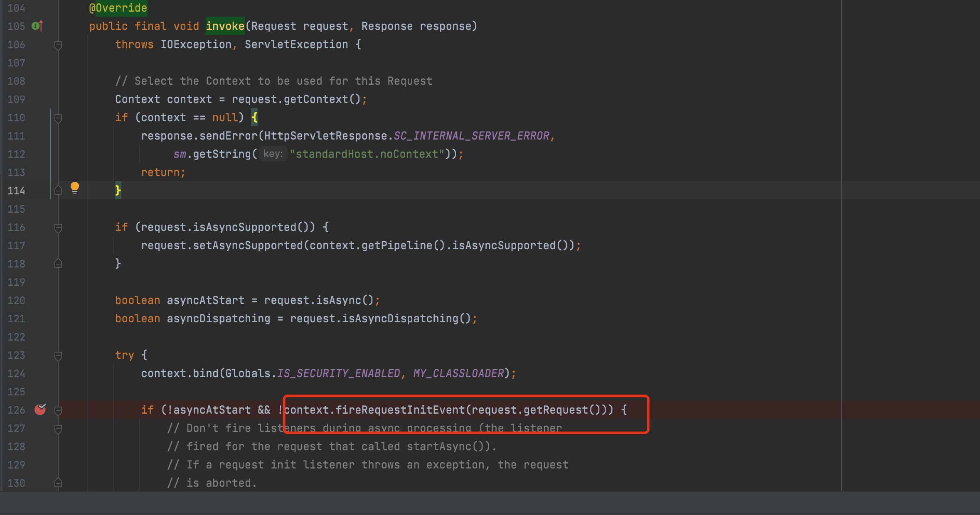
Task: Click the highlighted closing brace on line 114
Action: click(118, 191)
